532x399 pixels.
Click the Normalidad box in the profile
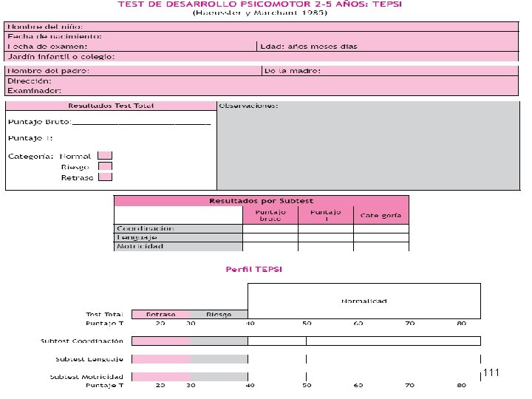point(364,301)
